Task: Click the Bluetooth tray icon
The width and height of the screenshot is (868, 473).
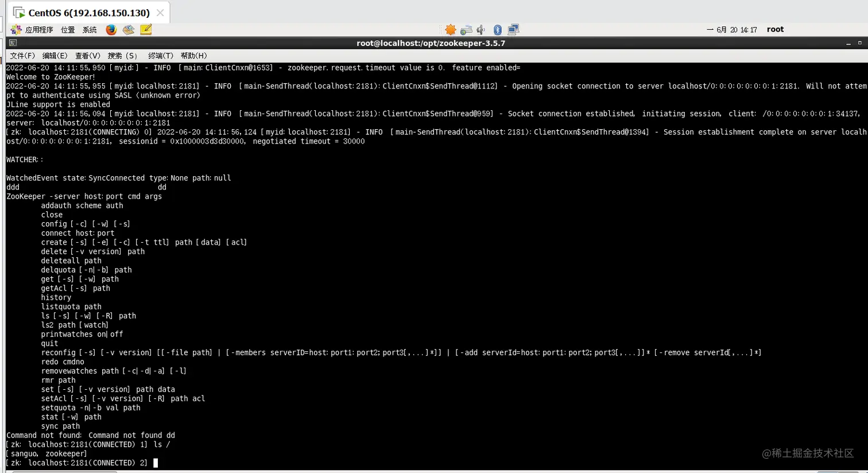Action: tap(498, 30)
